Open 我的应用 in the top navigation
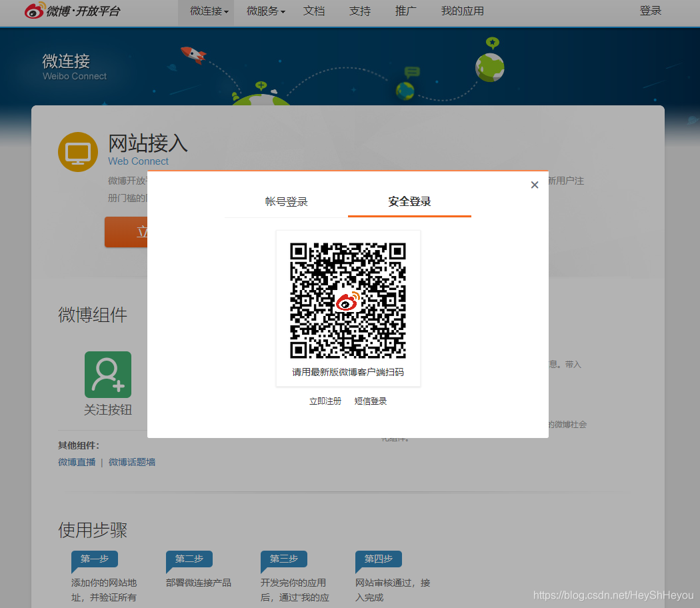700x608 pixels. (x=463, y=11)
